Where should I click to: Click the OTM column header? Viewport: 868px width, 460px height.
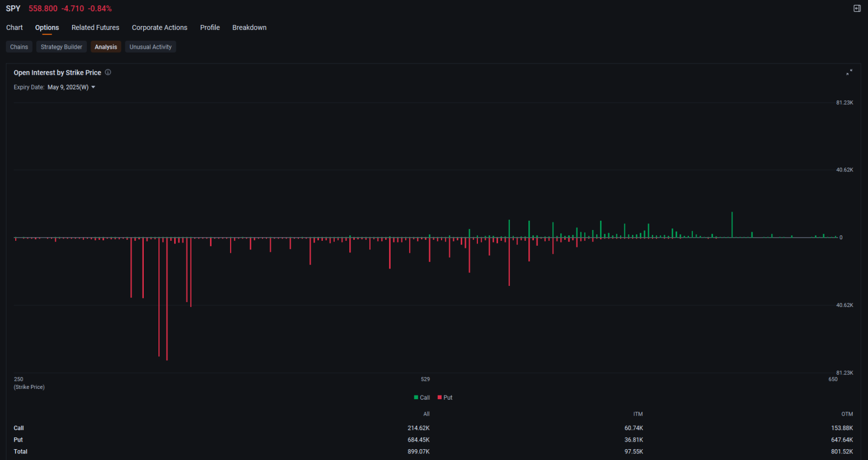point(847,414)
